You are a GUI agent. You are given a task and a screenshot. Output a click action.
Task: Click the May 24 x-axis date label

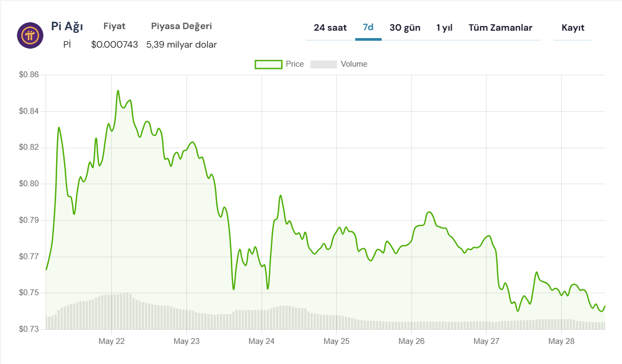click(262, 341)
